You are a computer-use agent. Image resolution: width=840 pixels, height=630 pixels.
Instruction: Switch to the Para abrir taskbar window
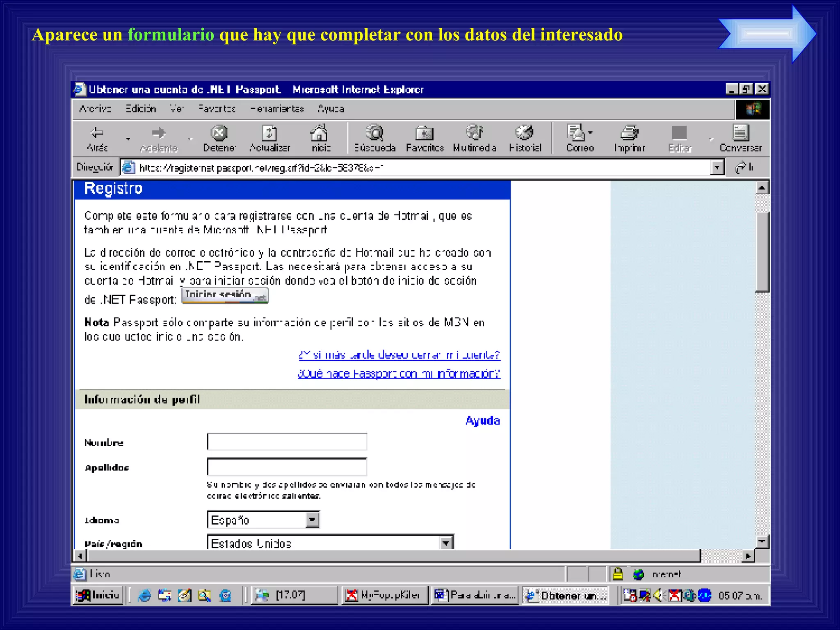[475, 595]
